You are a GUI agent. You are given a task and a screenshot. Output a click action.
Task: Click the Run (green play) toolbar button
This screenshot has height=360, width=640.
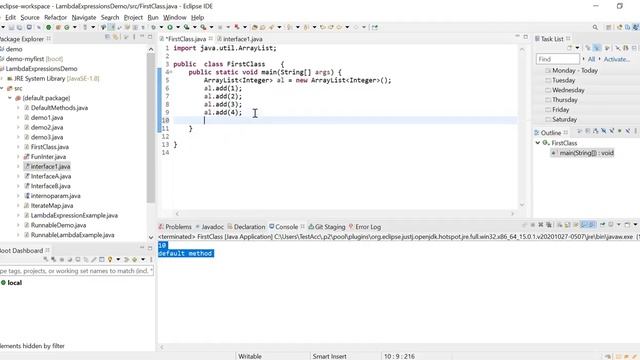pyautogui.click(x=170, y=27)
